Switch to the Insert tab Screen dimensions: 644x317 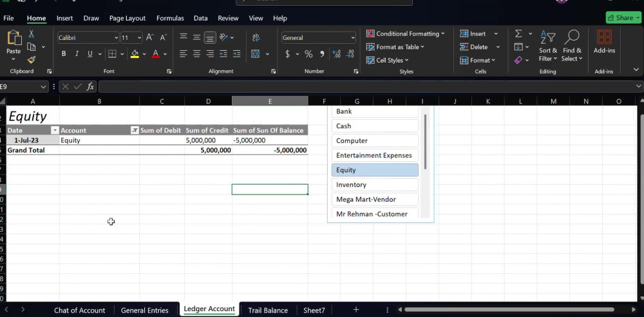point(64,18)
